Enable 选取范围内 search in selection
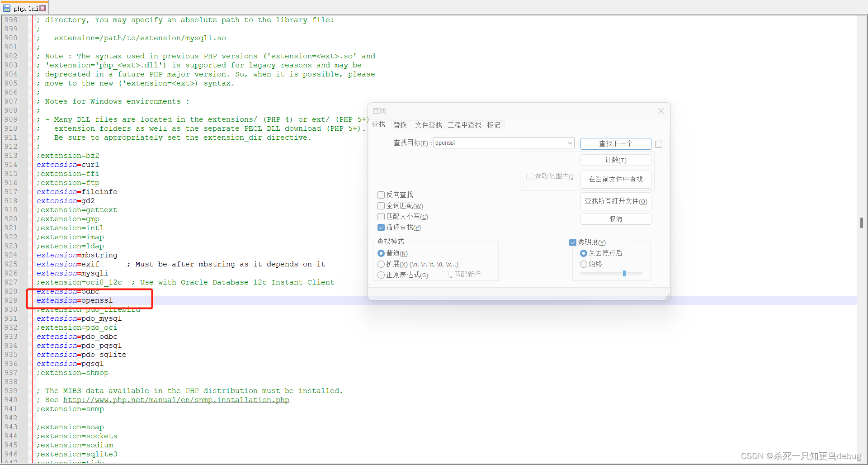 coord(529,176)
